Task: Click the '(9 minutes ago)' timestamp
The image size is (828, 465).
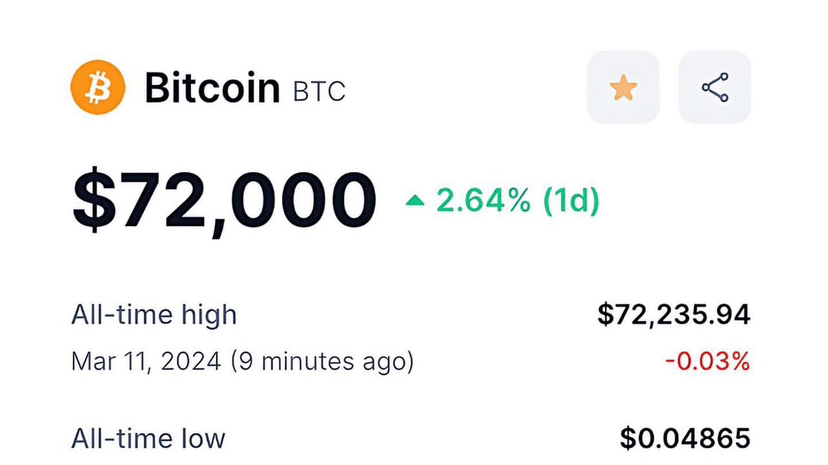Action: 322,361
